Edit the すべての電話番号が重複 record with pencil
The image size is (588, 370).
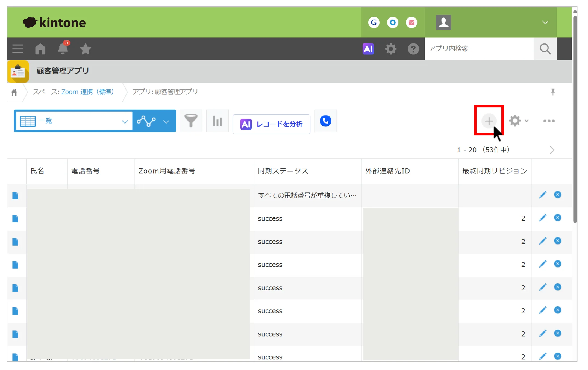pos(543,195)
